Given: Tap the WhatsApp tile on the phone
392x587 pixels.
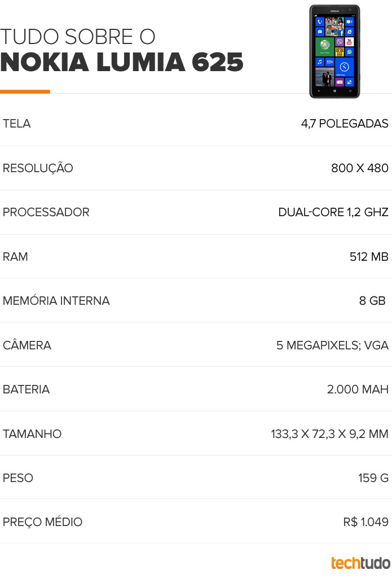Looking at the screenshot, I should [349, 52].
